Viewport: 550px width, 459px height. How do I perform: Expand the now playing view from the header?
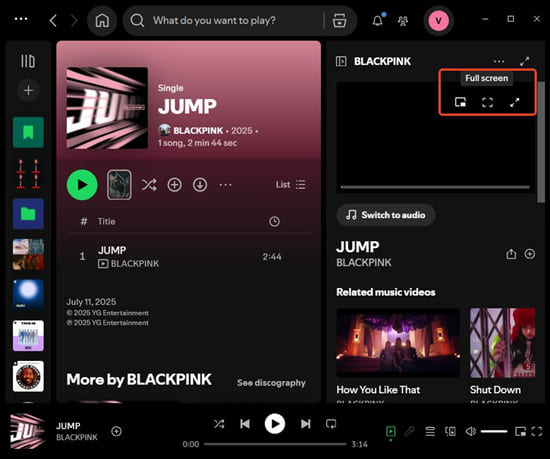[524, 61]
